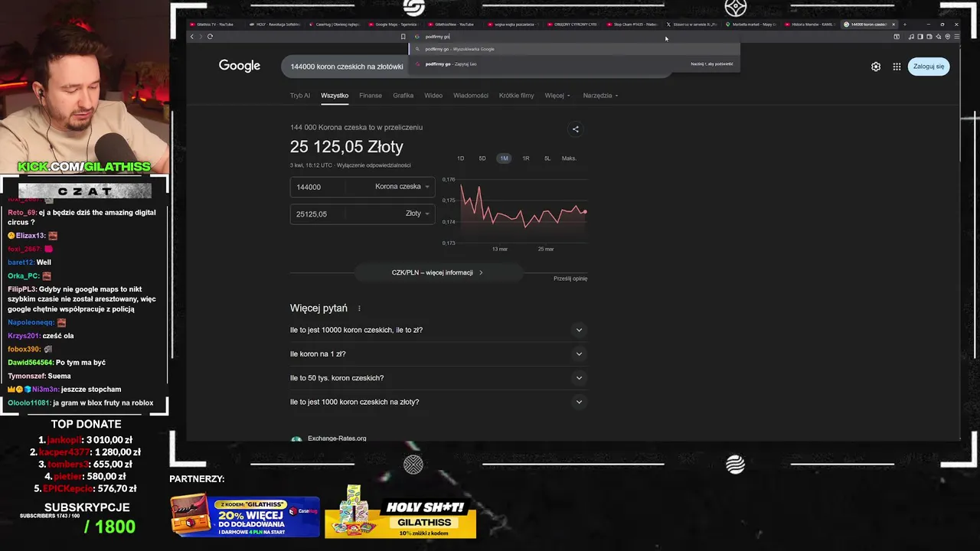
Task: Click top donor jankopl entry
Action: (87, 440)
